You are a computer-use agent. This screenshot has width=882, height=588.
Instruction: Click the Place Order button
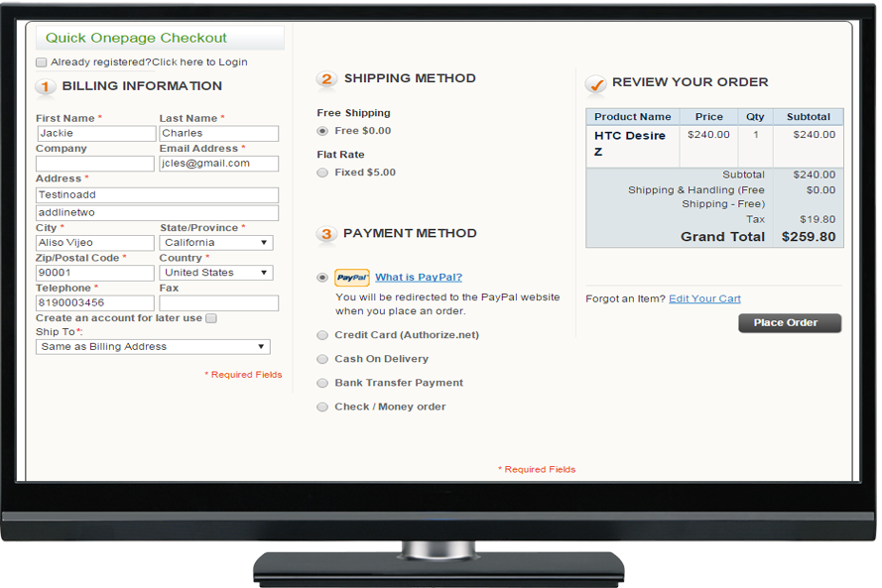coord(790,323)
